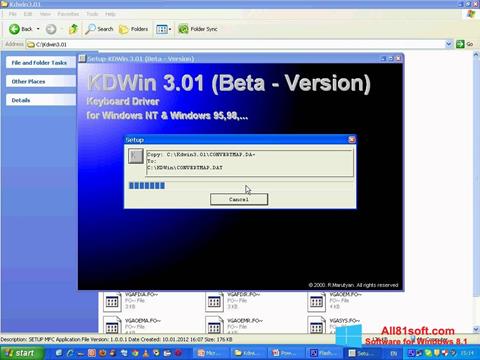This screenshot has height=360, width=480.
Task: Click the greyed Forward arrow icon
Action: tap(51, 29)
